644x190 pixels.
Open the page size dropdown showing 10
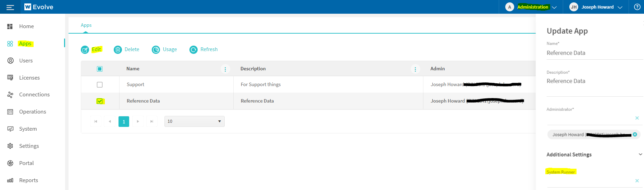coord(195,121)
